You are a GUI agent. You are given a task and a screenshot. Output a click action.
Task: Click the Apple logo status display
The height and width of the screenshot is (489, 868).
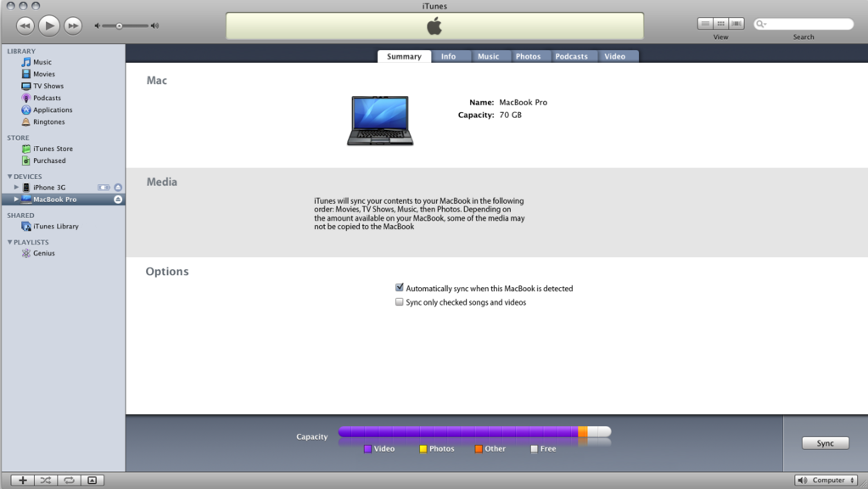pyautogui.click(x=434, y=26)
